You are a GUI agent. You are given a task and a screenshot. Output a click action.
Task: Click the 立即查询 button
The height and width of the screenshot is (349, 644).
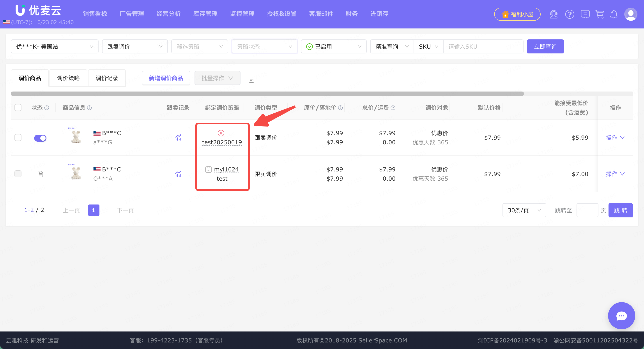click(545, 46)
